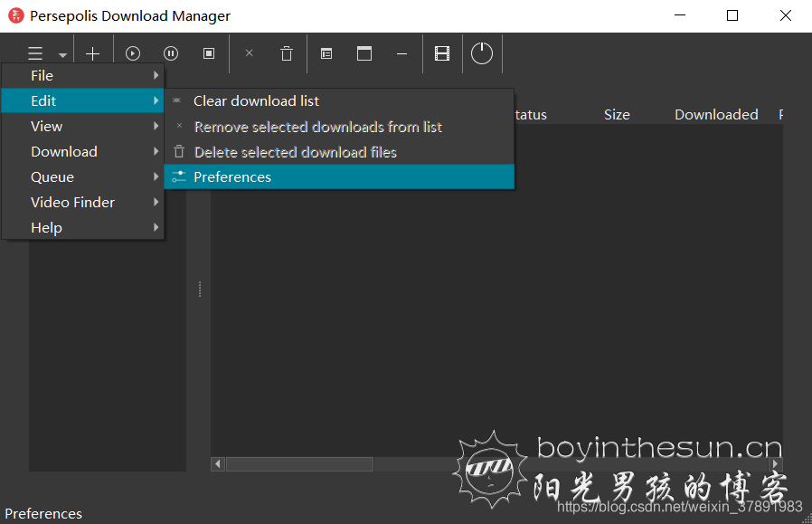Click the Persepolis app icon in title bar

[16, 15]
